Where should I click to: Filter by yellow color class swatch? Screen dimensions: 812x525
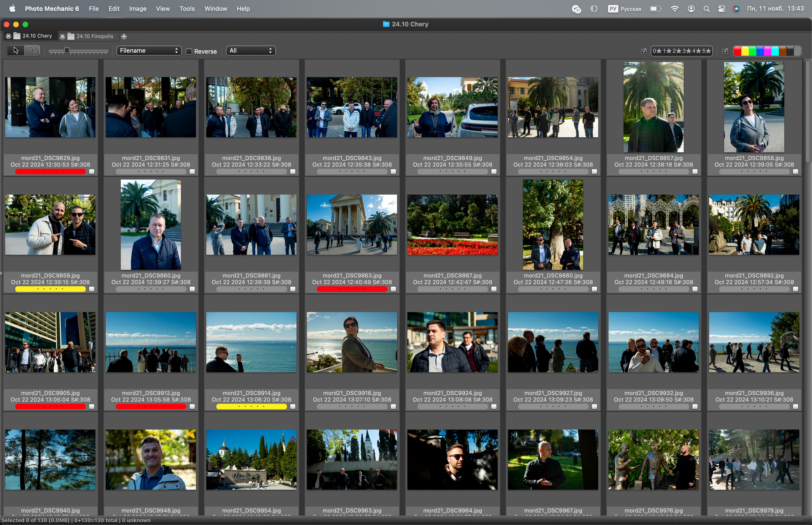coord(745,51)
